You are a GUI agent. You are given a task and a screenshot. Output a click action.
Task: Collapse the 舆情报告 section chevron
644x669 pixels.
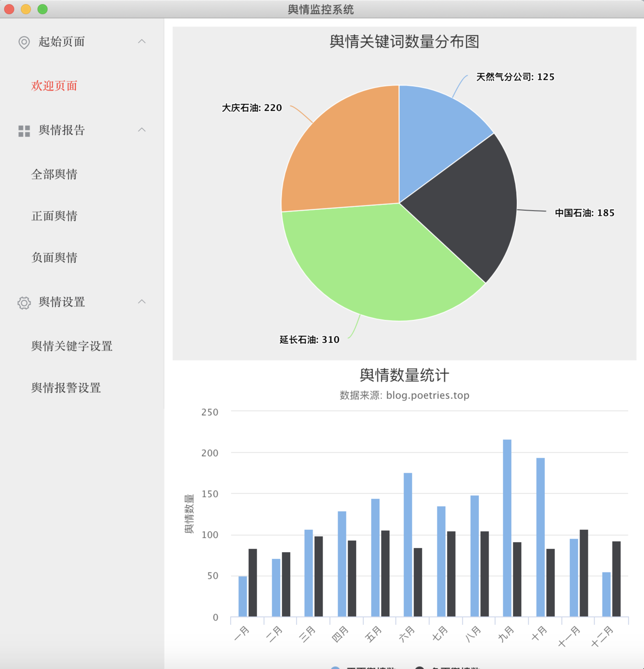coord(142,129)
